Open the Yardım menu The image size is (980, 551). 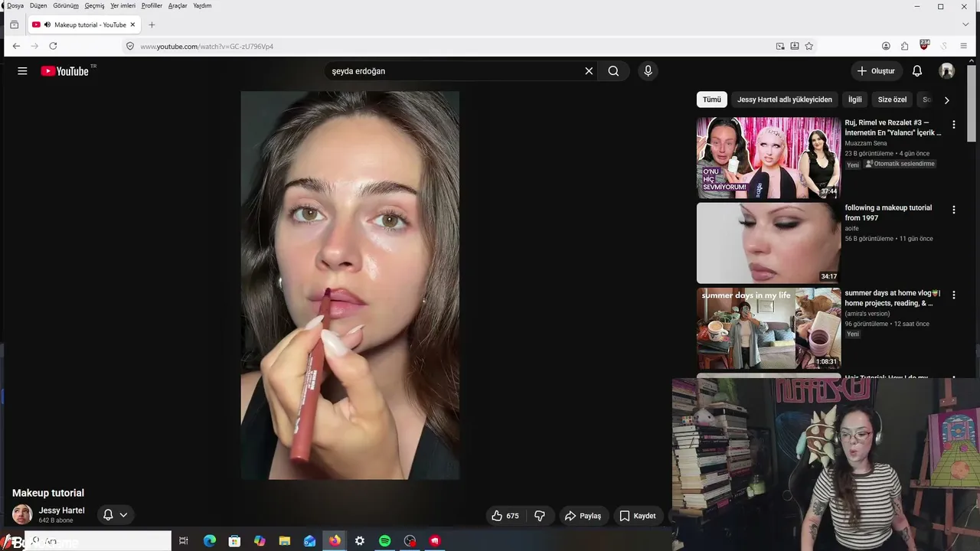(x=202, y=5)
